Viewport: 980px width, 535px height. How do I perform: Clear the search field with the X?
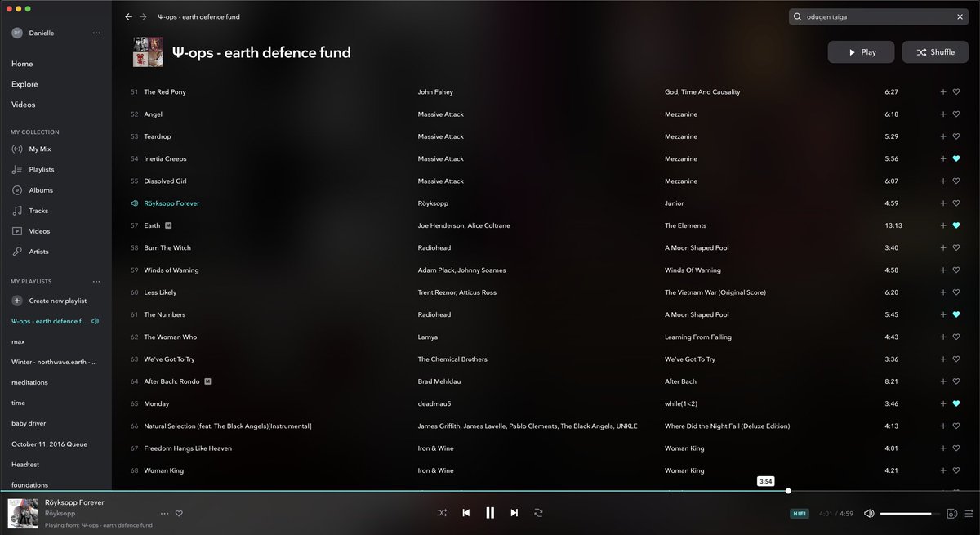pyautogui.click(x=960, y=16)
